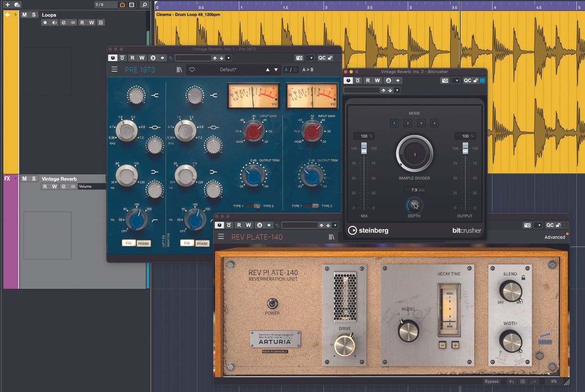This screenshot has width=585, height=392.
Task: Click the A > B copy button
Action: (308, 70)
